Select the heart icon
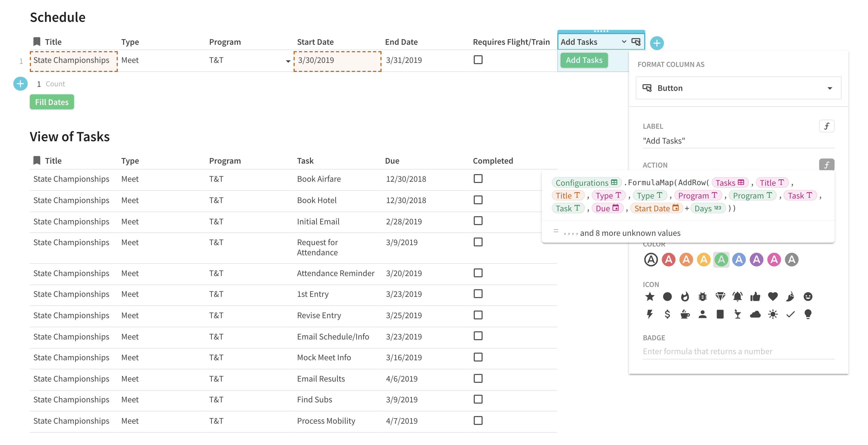The height and width of the screenshot is (445, 868). click(773, 297)
